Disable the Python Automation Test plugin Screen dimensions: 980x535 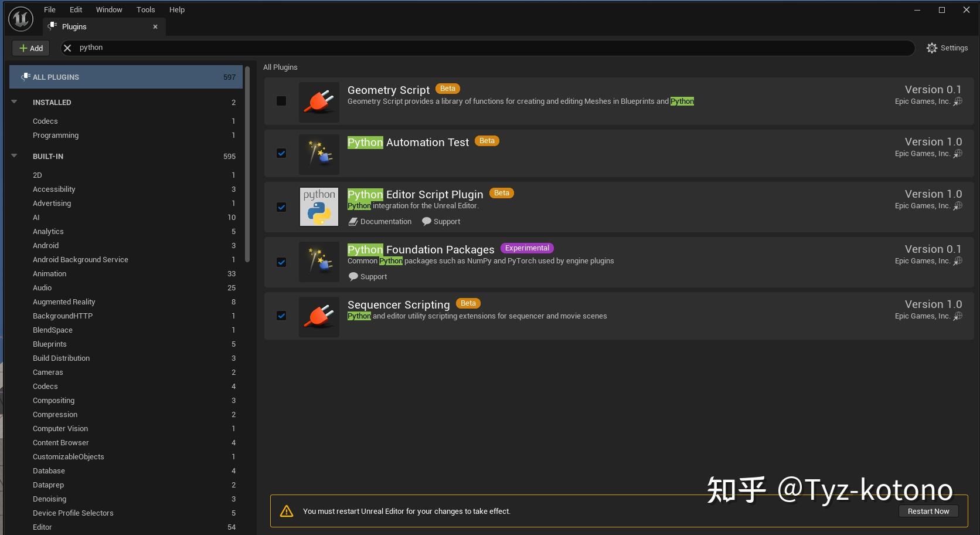(281, 153)
